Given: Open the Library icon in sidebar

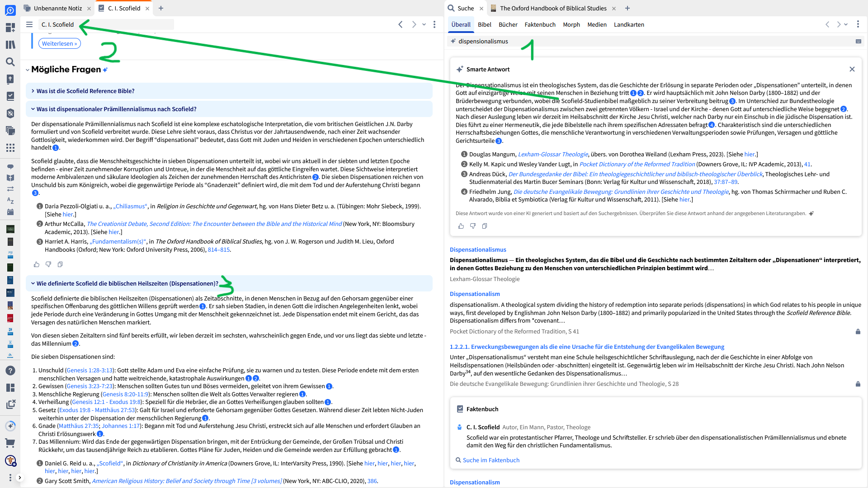Looking at the screenshot, I should [x=10, y=45].
